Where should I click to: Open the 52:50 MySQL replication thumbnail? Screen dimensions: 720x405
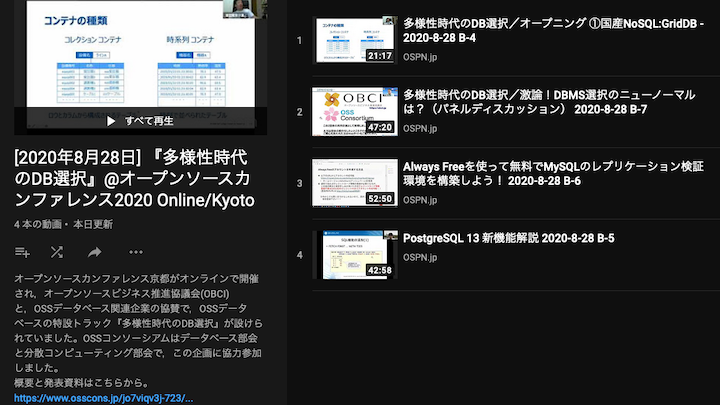pos(354,183)
